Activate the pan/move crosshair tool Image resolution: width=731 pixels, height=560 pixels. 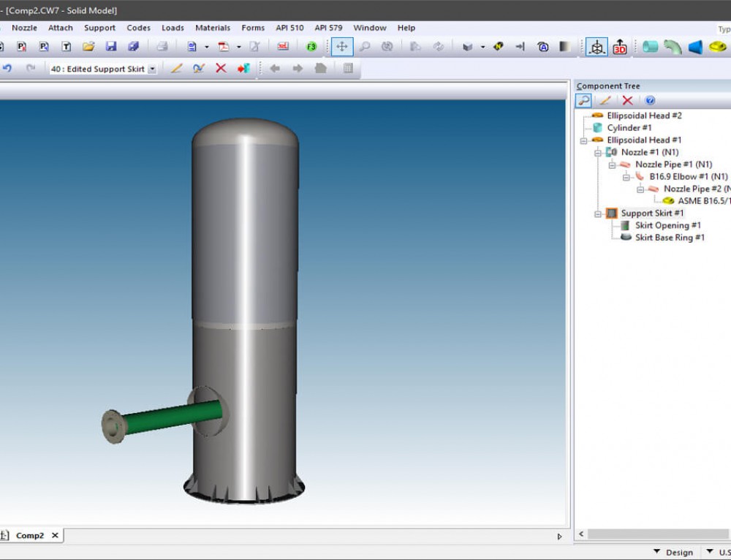[341, 46]
